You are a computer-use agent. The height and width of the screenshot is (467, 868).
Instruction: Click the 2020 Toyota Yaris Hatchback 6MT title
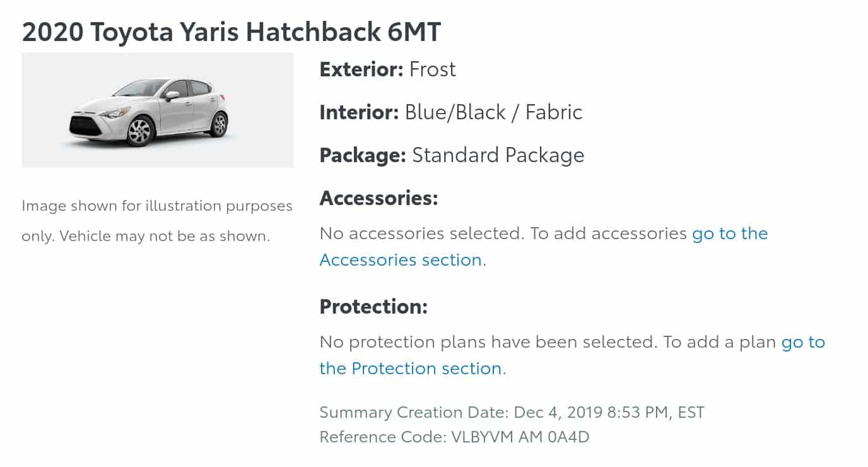coord(231,33)
